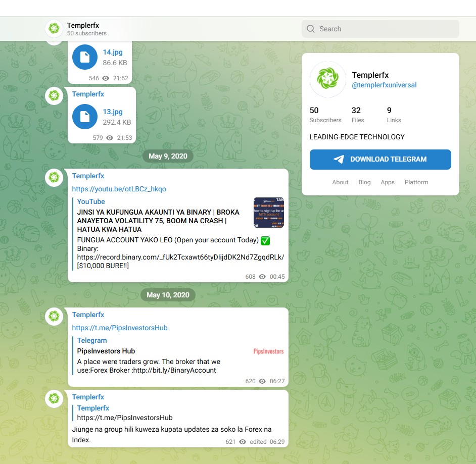476x464 pixels.
Task: Click the LEADING-EDGE TECHNOLOGY description
Action: click(357, 137)
